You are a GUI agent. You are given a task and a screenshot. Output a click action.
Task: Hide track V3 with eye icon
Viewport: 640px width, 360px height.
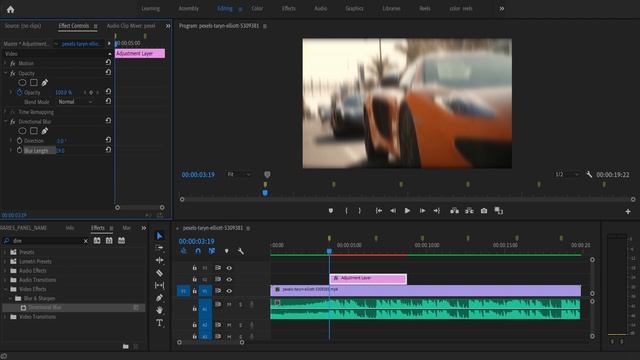click(229, 268)
